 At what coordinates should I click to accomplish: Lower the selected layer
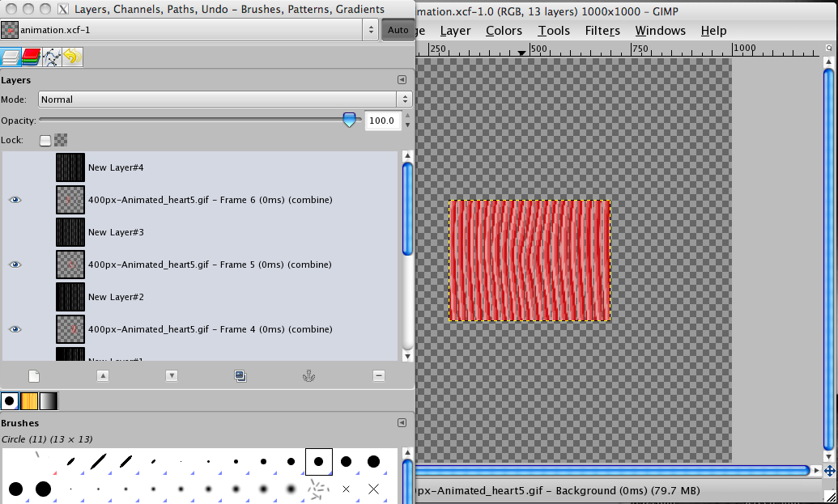pos(171,375)
